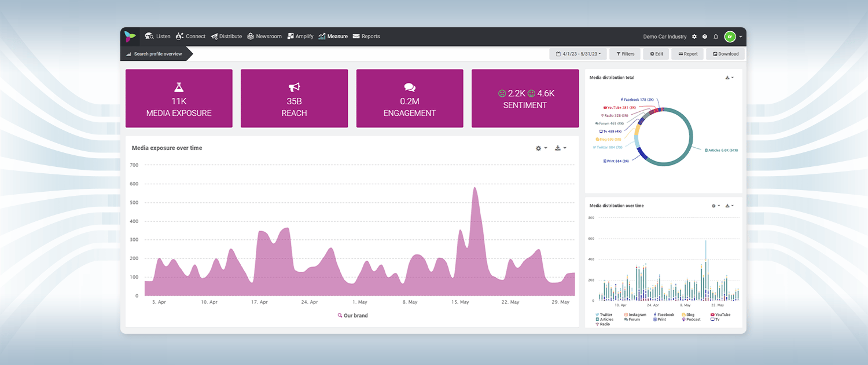This screenshot has height=365, width=868.
Task: Click the Reach megaphone tile
Action: 294,98
